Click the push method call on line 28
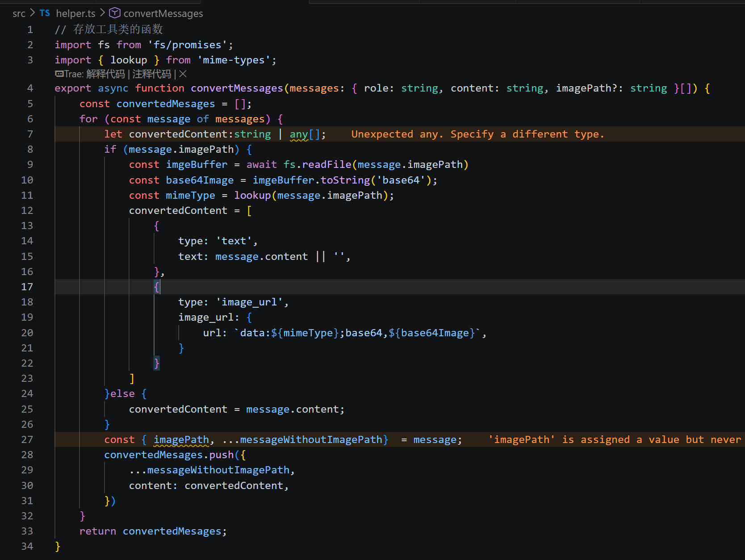This screenshot has height=560, width=745. 222,455
